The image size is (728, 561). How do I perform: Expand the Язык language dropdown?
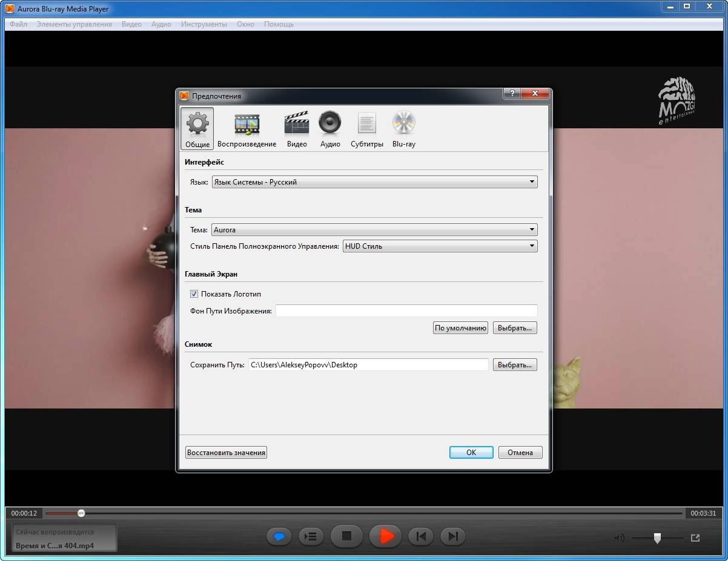click(x=374, y=182)
